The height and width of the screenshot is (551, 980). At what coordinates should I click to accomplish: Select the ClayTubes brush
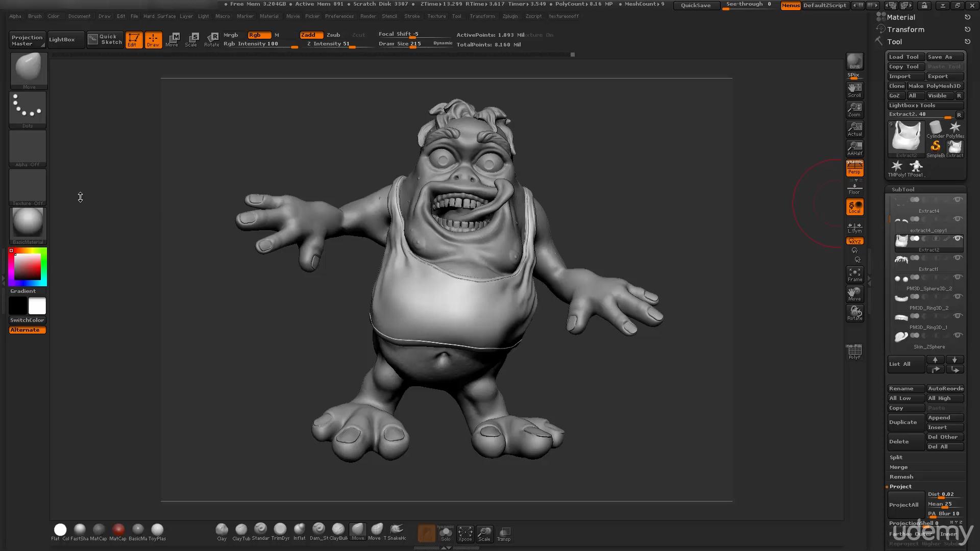[241, 532]
